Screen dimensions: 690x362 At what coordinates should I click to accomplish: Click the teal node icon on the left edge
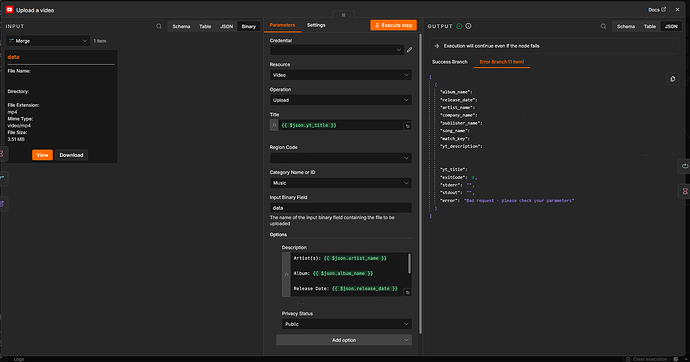[x=2, y=178]
